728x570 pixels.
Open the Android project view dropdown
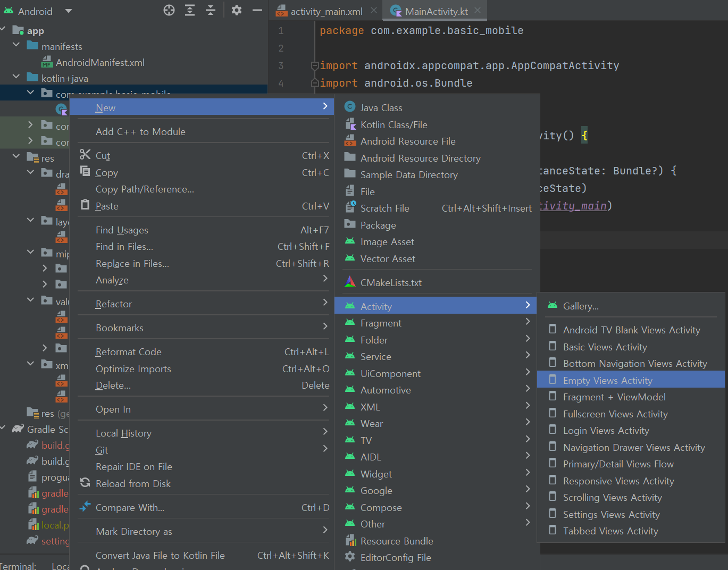[68, 11]
